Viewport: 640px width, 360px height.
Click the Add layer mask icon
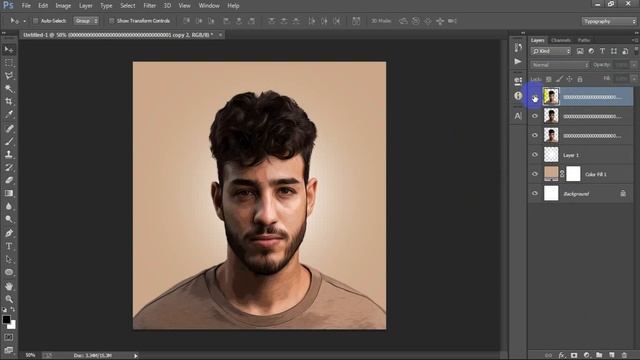[x=574, y=355]
